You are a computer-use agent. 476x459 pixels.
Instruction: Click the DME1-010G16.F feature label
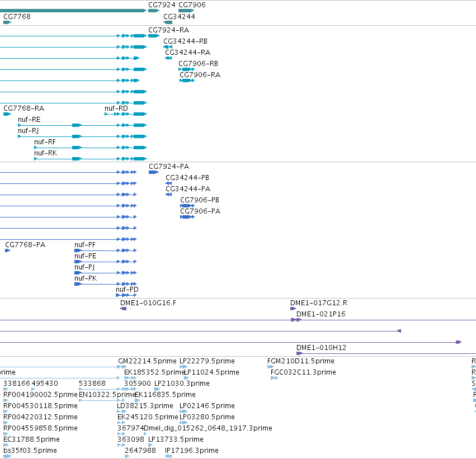tap(148, 303)
